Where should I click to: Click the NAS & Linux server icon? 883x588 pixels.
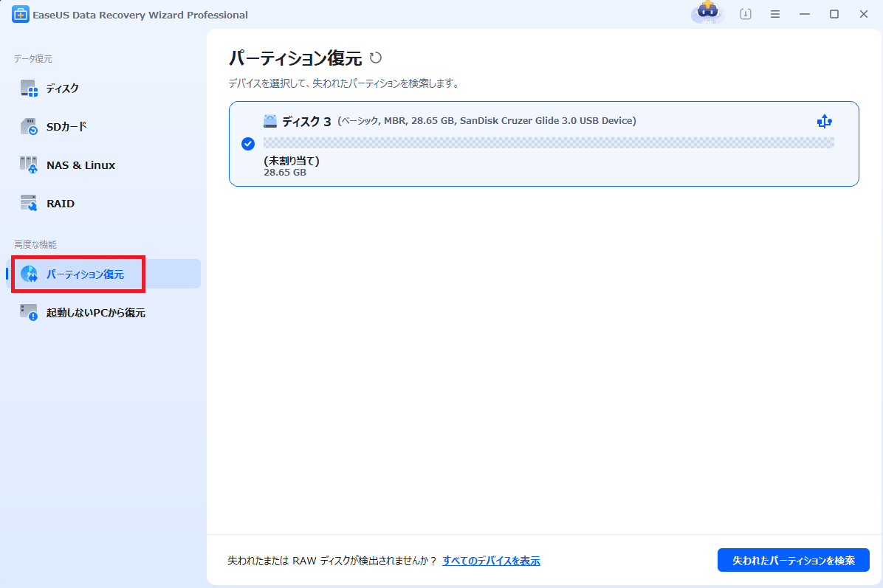point(29,165)
